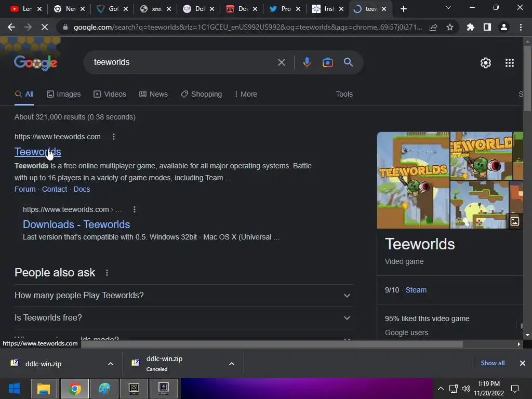Image resolution: width=532 pixels, height=399 pixels.
Task: Click the share page icon in address bar
Action: (433, 27)
